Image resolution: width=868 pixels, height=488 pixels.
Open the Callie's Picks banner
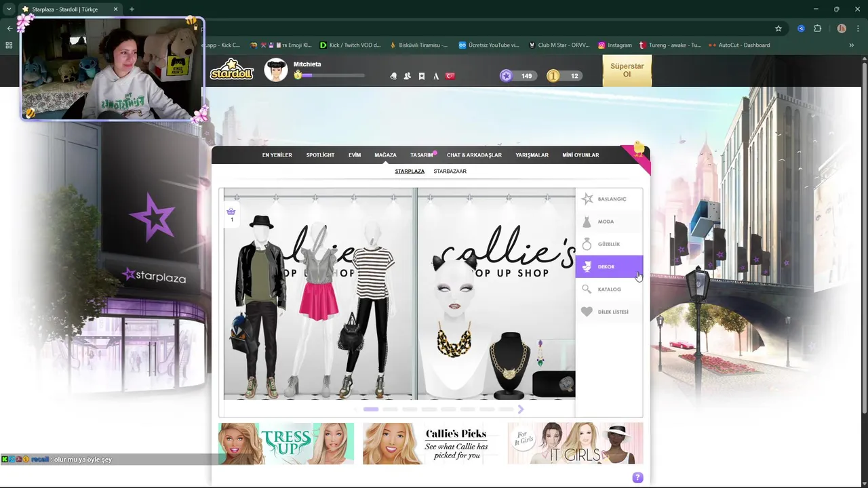click(431, 444)
